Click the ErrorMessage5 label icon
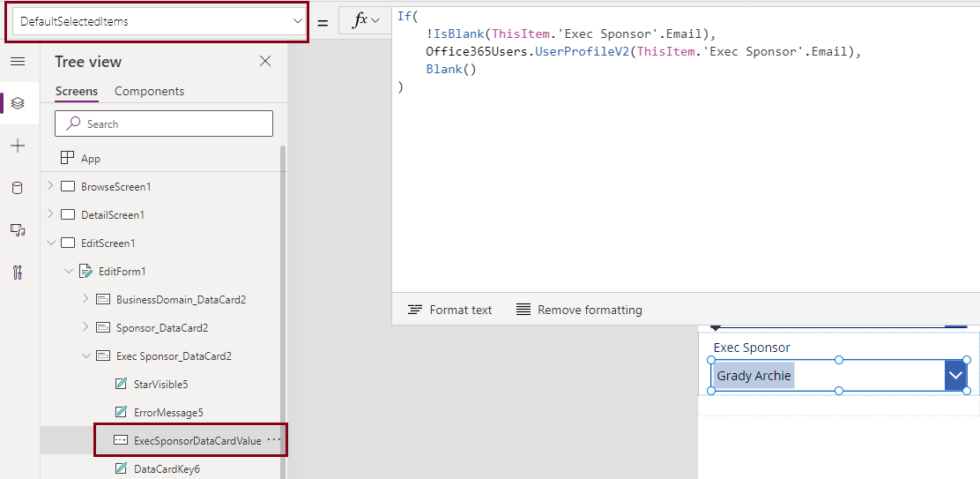This screenshot has height=479, width=980. click(122, 412)
